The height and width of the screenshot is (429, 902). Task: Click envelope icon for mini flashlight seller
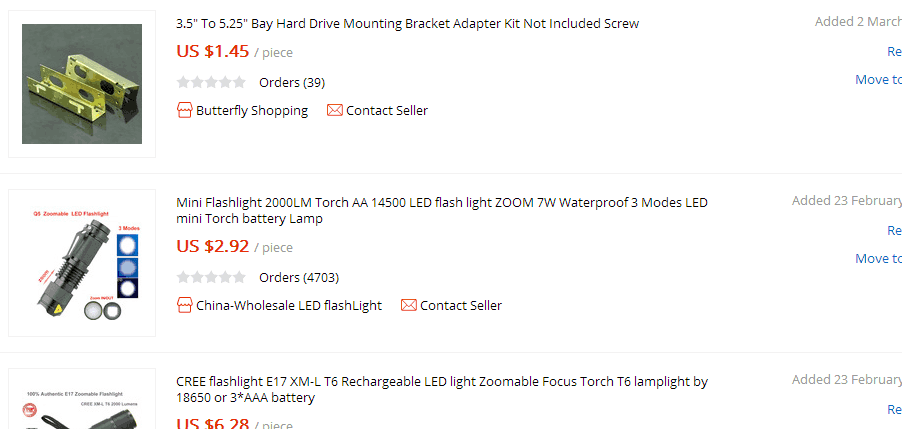coord(408,305)
